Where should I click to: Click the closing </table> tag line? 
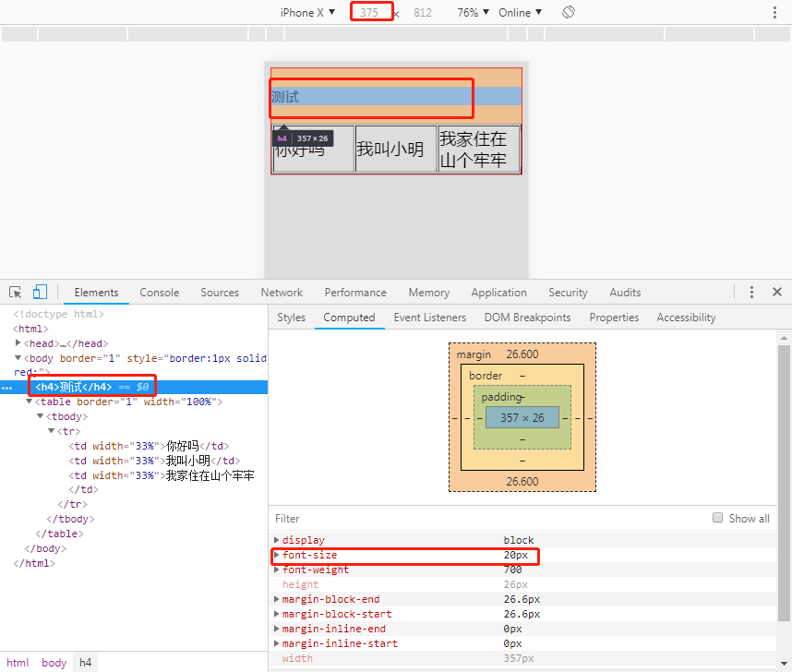coord(59,534)
